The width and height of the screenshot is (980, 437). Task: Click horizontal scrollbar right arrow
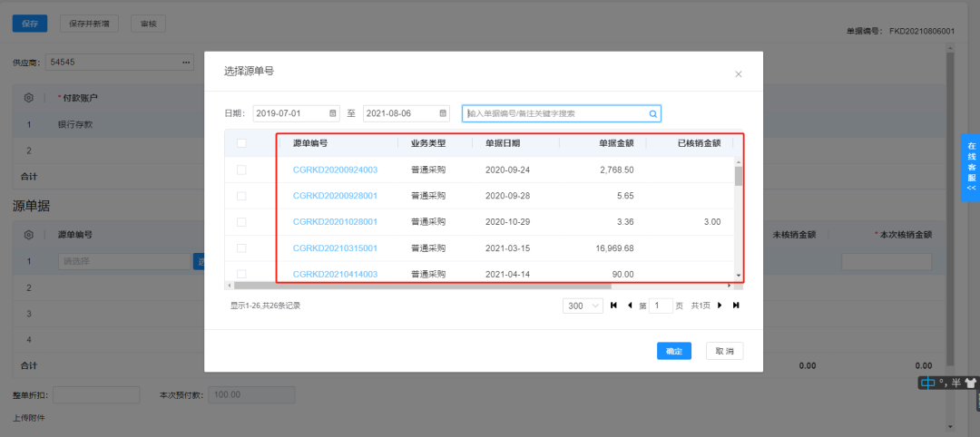point(729,286)
